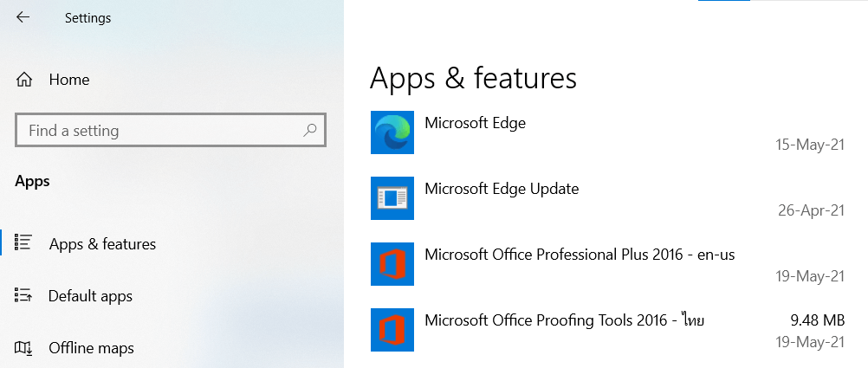Click the Apps section heading in sidebar
This screenshot has width=868, height=368.
[32, 181]
